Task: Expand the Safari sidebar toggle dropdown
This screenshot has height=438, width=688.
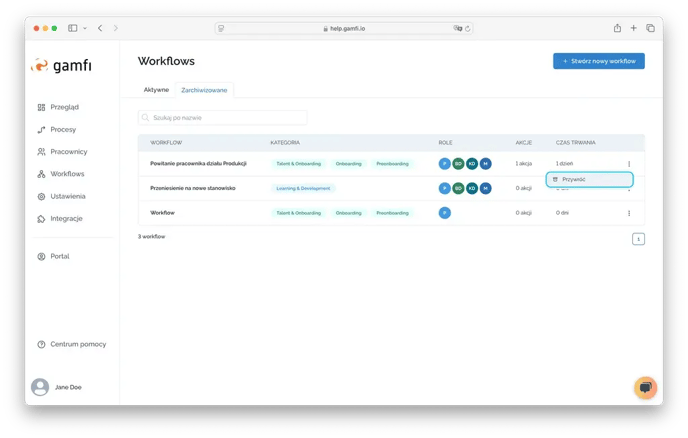Action: click(x=84, y=28)
